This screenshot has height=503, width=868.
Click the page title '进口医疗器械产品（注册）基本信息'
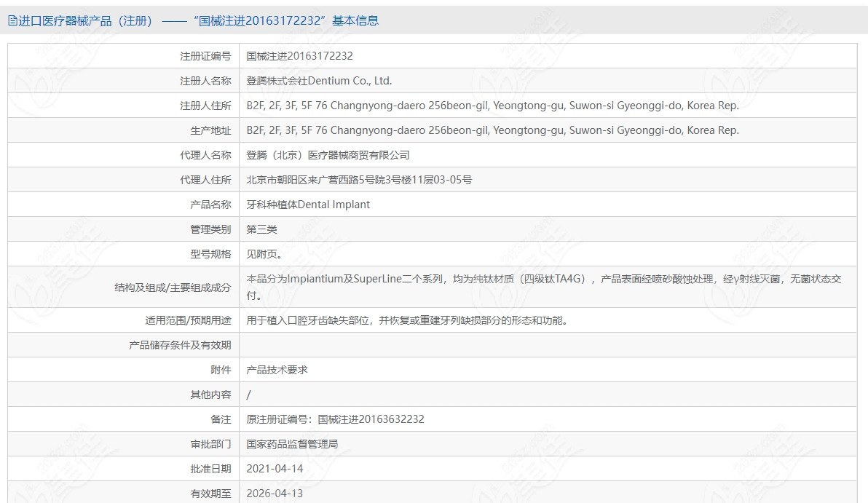click(x=198, y=21)
